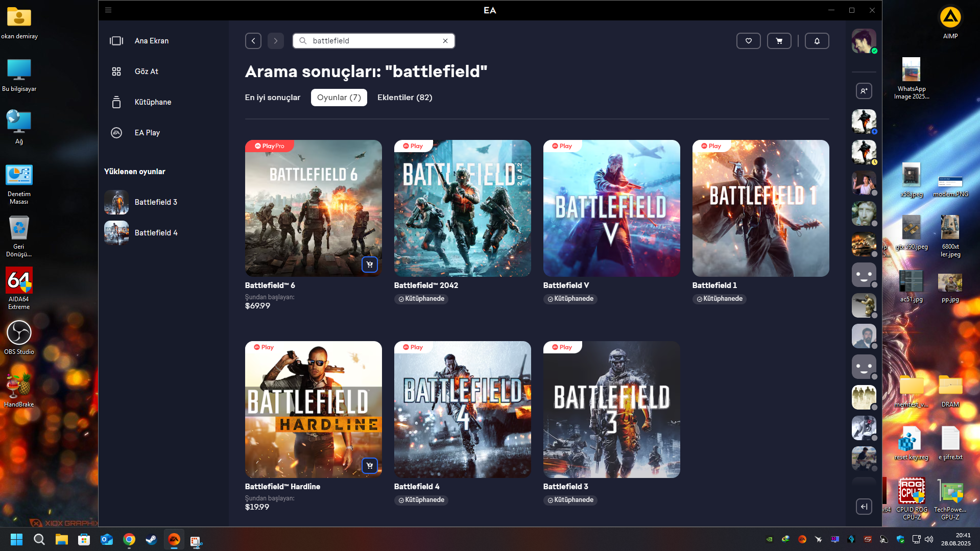980x551 pixels.
Task: Open the Windows Start menu
Action: click(16, 539)
